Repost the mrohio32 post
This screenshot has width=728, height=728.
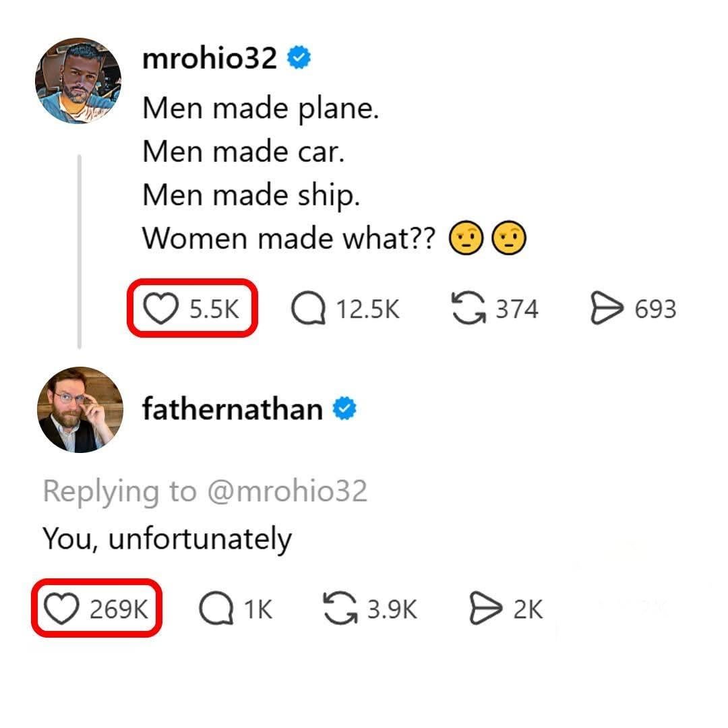point(466,309)
